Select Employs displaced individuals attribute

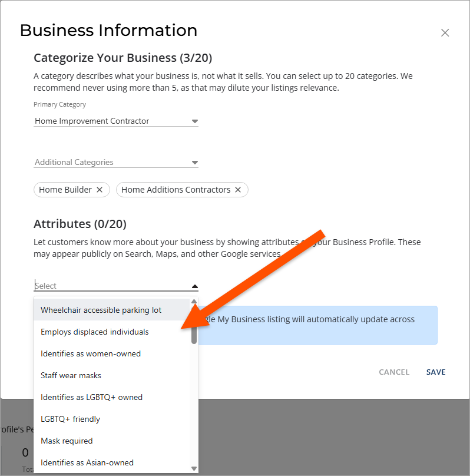click(x=94, y=332)
